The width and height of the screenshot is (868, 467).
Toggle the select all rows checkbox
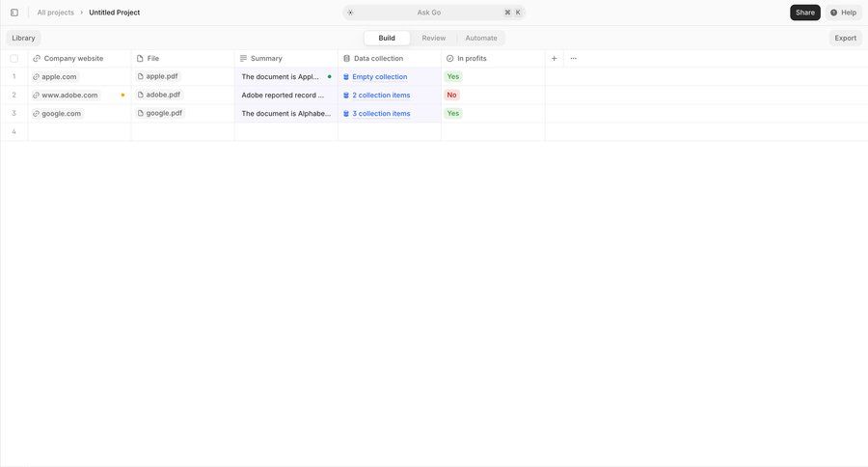[x=14, y=59]
